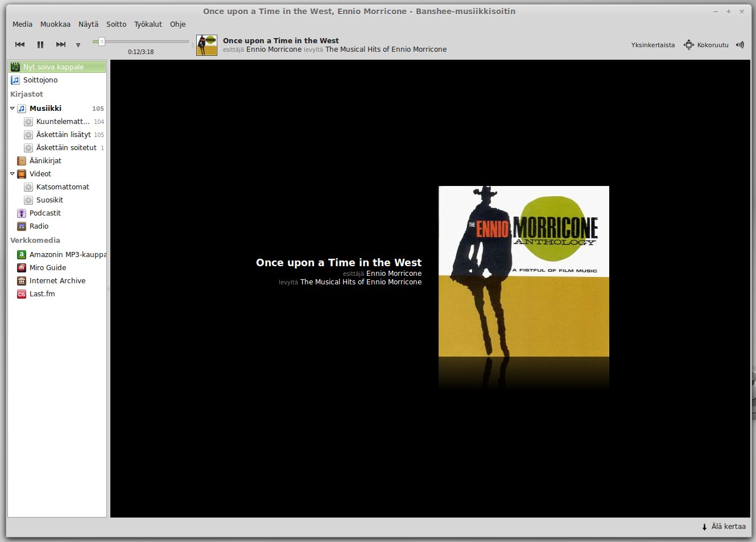Click the Yksinkertaista button
Image resolution: width=756 pixels, height=542 pixels.
(653, 45)
